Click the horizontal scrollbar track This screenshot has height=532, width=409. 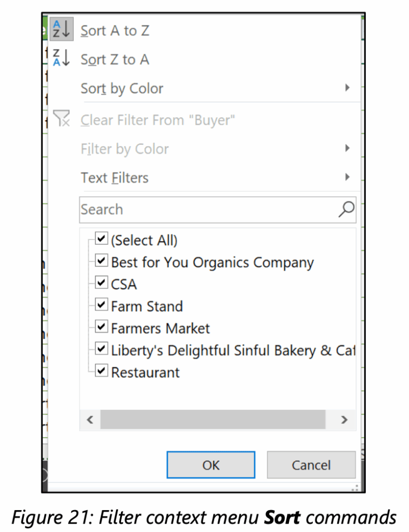tap(213, 419)
